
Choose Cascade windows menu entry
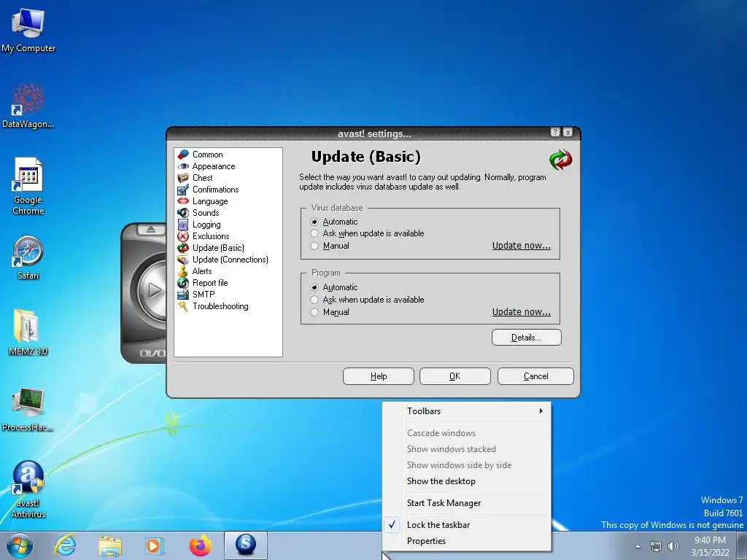pos(467,433)
